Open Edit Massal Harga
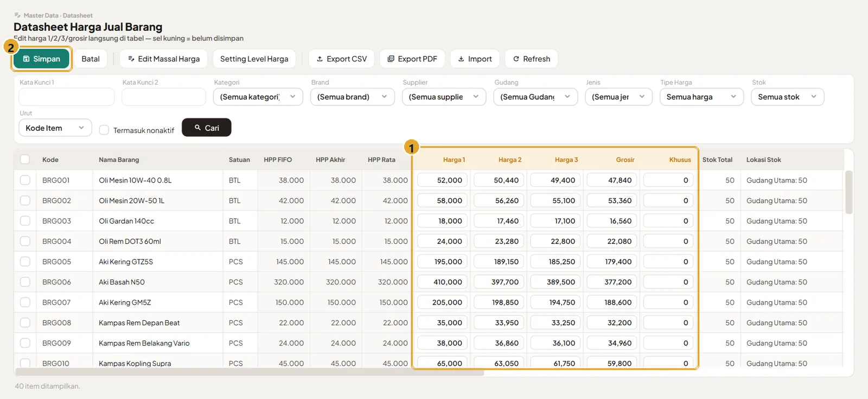The height and width of the screenshot is (399, 868). tap(164, 59)
